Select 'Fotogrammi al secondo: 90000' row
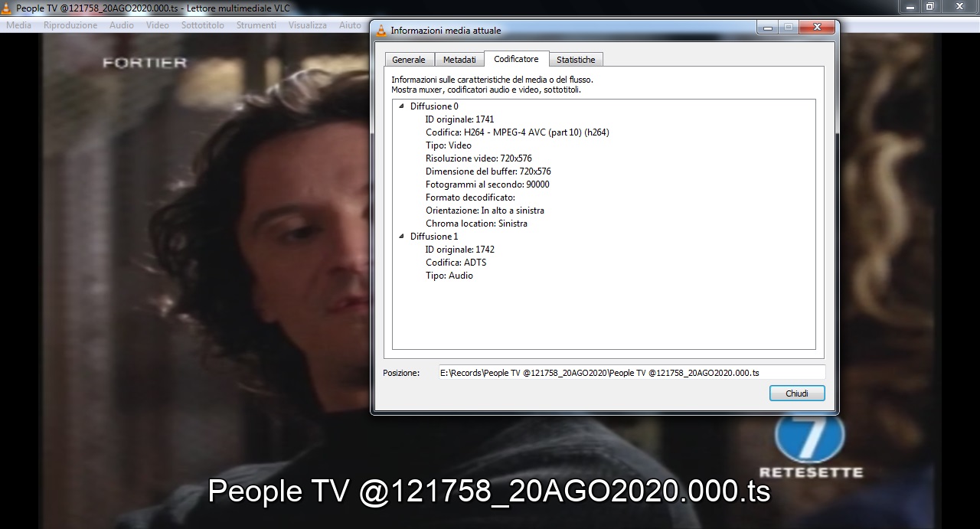The image size is (980, 529). (488, 184)
